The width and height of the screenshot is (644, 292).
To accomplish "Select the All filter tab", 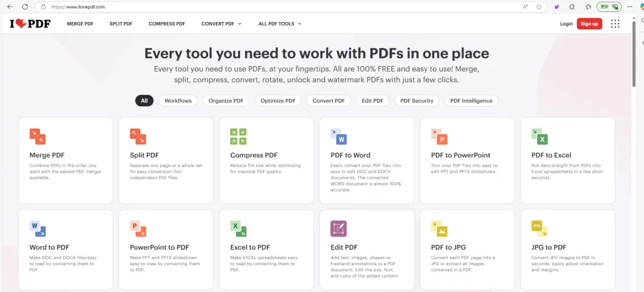I will [x=144, y=101].
